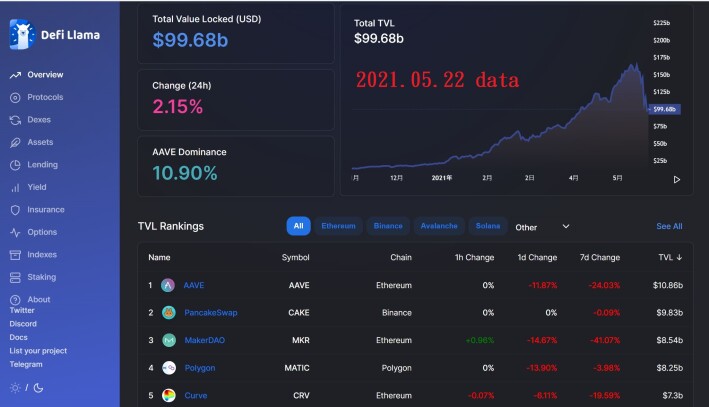Select the Binance chain filter
709x407 pixels.
coord(388,226)
